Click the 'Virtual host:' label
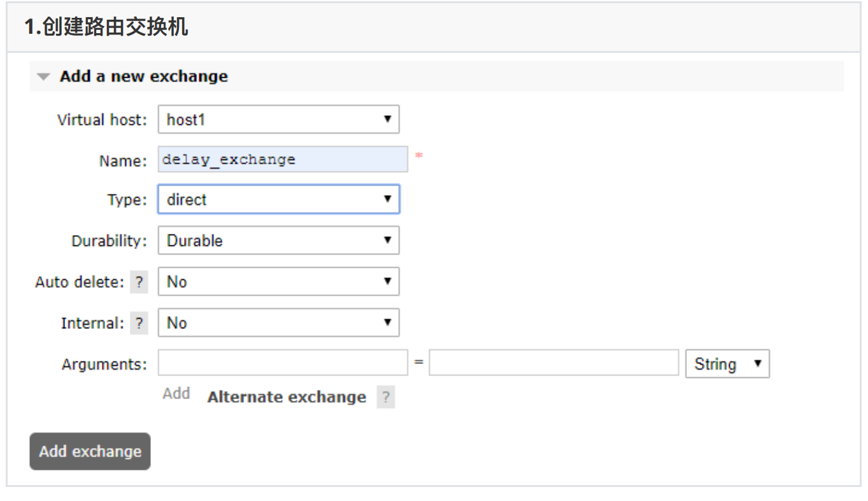 pyautogui.click(x=102, y=120)
